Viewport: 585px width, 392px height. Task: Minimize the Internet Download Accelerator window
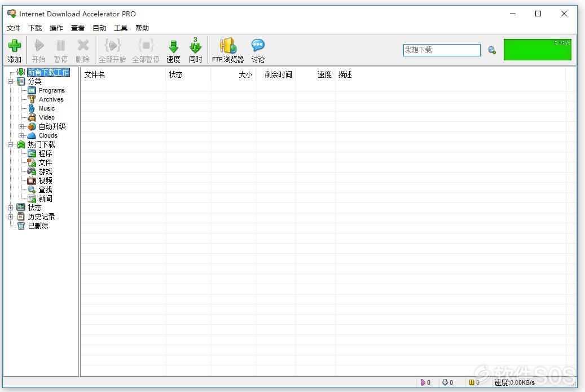pos(513,14)
